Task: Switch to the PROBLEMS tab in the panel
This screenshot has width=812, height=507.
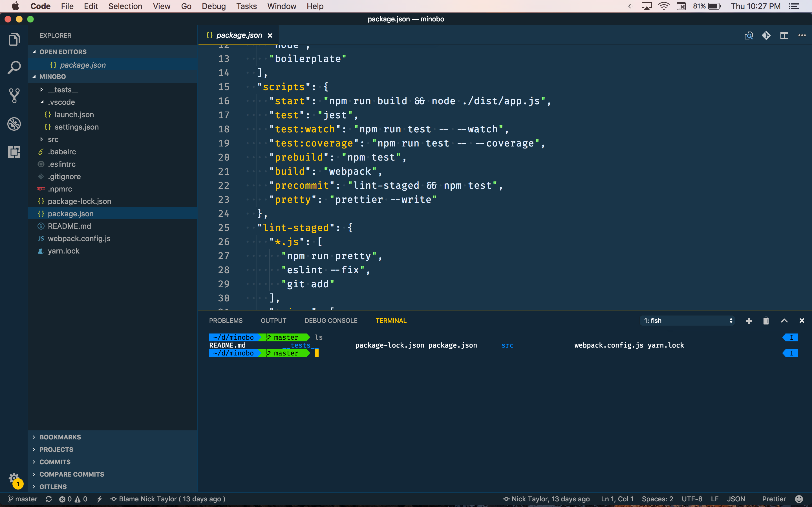Action: (x=226, y=321)
